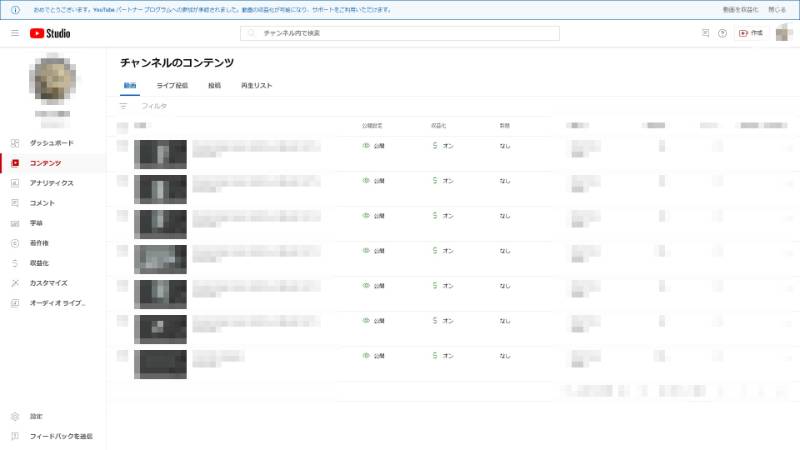Click the info icon in the top banner
Viewport: 800px width, 450px height.
(15, 10)
